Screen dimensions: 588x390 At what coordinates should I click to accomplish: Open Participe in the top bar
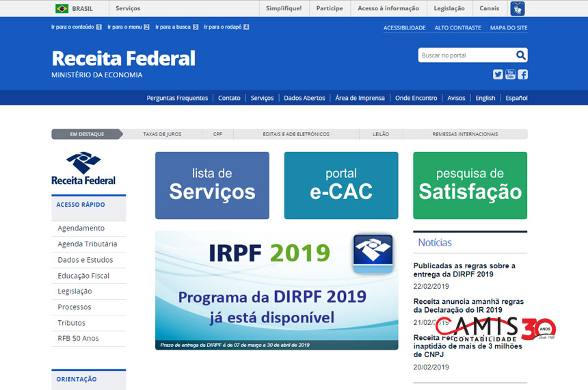coord(330,8)
